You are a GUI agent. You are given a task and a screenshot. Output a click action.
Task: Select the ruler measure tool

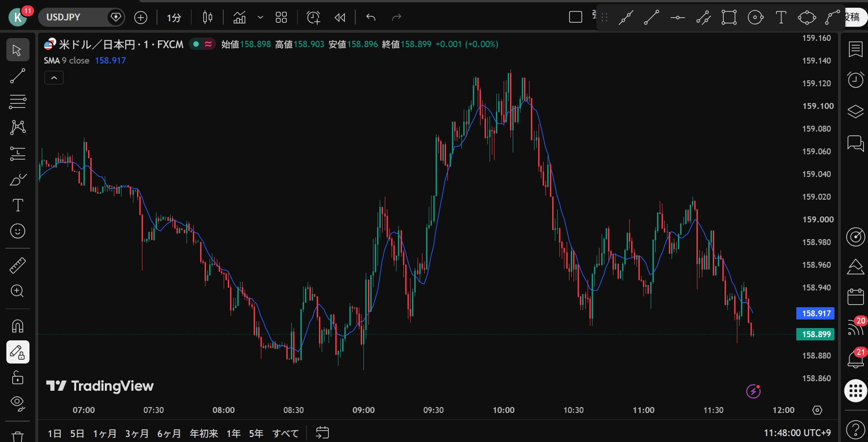(x=18, y=265)
